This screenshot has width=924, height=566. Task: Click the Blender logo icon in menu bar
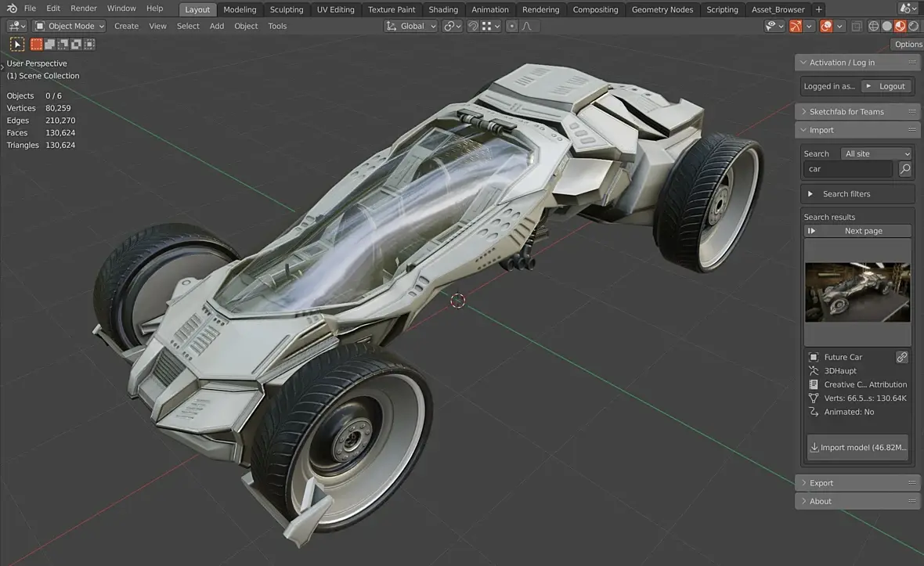pos(12,9)
